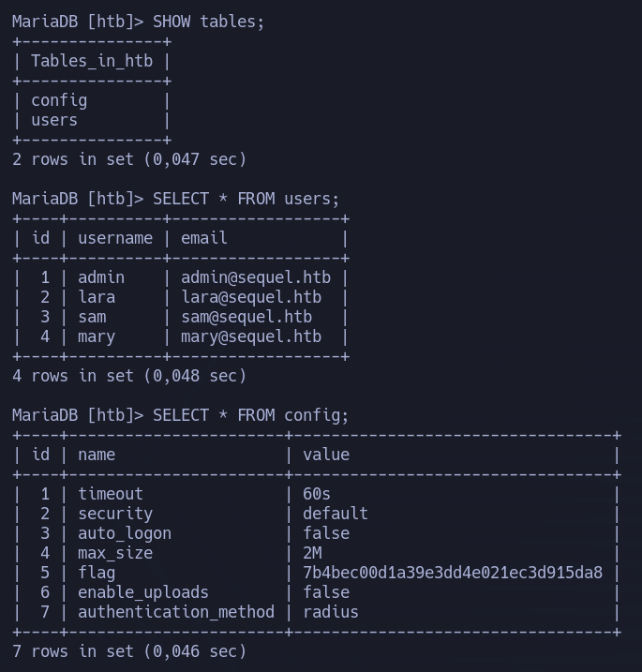Select the users table name entry
The width and height of the screenshot is (642, 672).
coord(54,120)
